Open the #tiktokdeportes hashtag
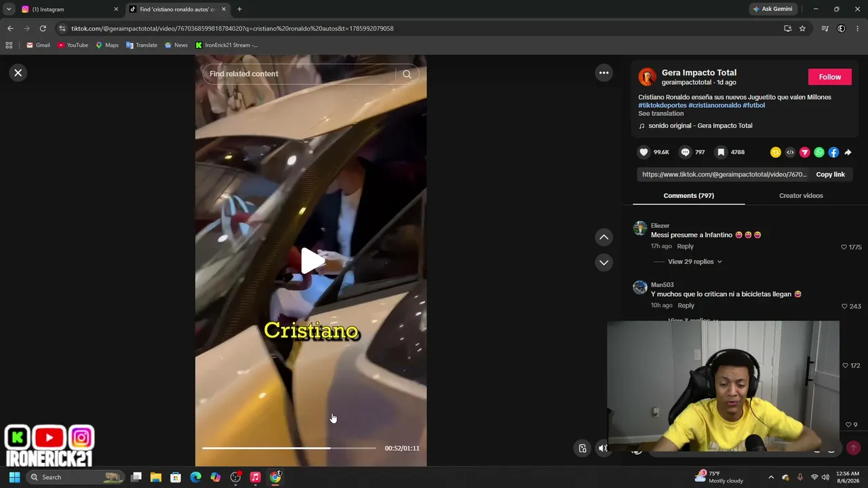The height and width of the screenshot is (488, 868). 662,105
